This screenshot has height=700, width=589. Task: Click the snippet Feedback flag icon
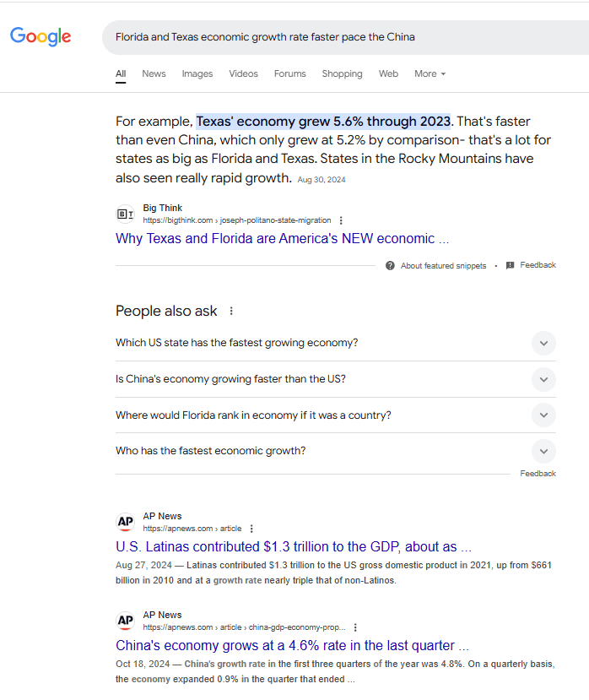(510, 265)
